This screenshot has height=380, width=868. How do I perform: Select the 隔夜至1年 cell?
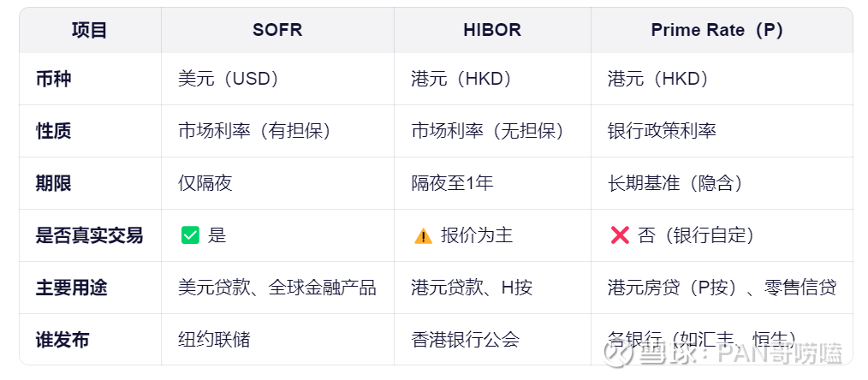click(x=452, y=183)
